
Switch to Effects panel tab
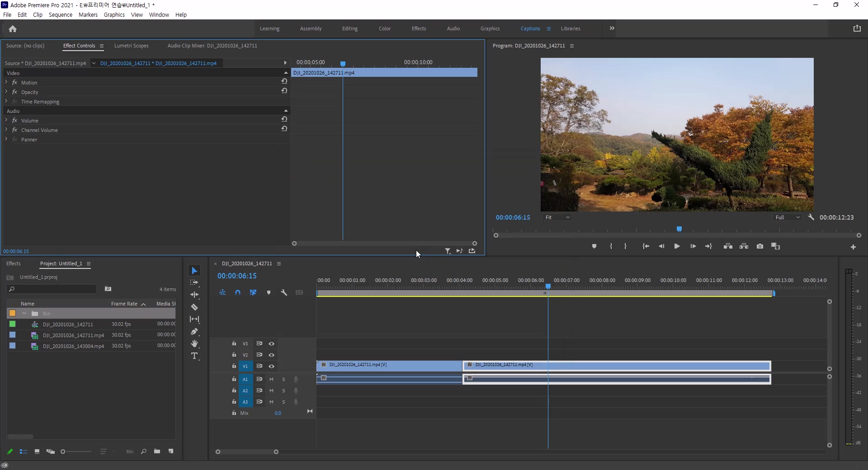(x=14, y=263)
